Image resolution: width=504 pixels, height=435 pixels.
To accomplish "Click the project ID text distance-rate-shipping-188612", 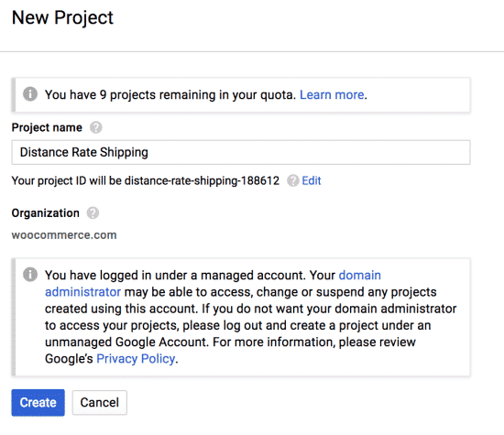I will (x=202, y=181).
